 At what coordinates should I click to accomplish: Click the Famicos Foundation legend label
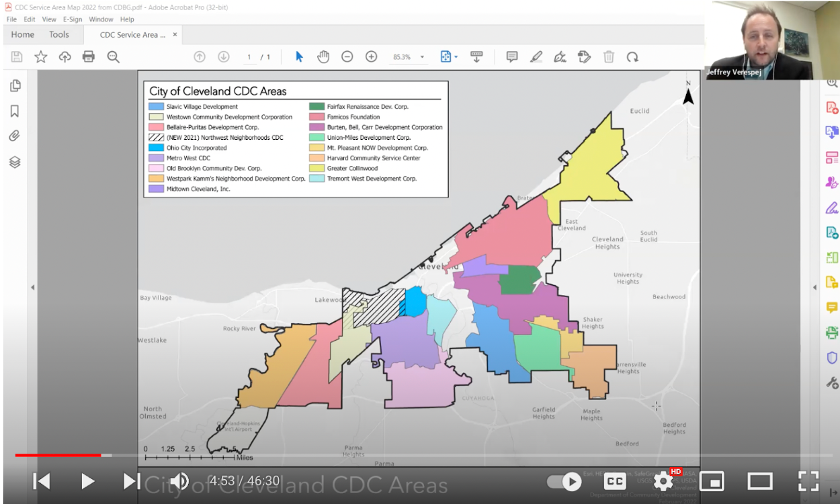(x=353, y=117)
